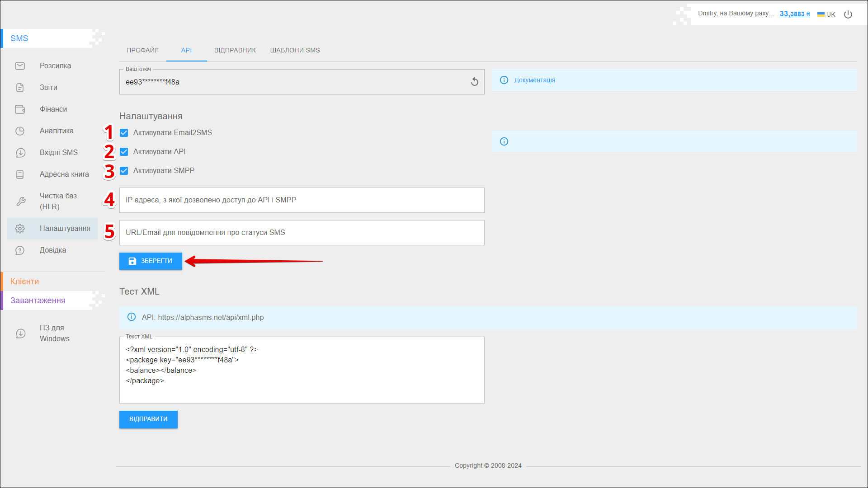Viewport: 868px width, 488px height.
Task: Toggle Активувати API checkbox
Action: pyautogui.click(x=124, y=152)
